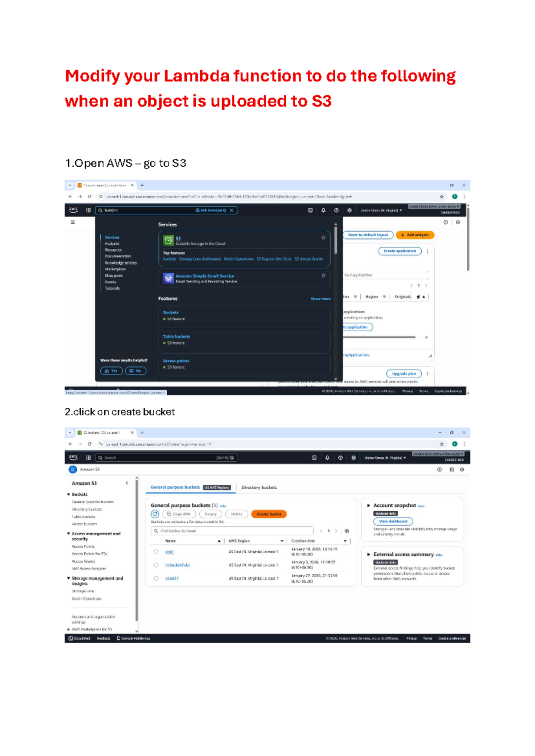Click Upgrade plan button

(x=404, y=374)
